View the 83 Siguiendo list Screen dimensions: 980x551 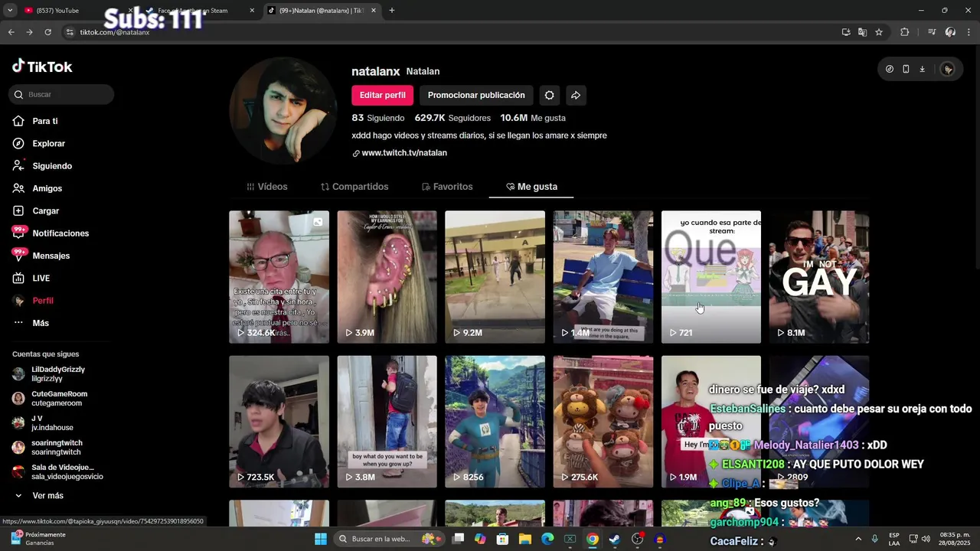(x=377, y=118)
